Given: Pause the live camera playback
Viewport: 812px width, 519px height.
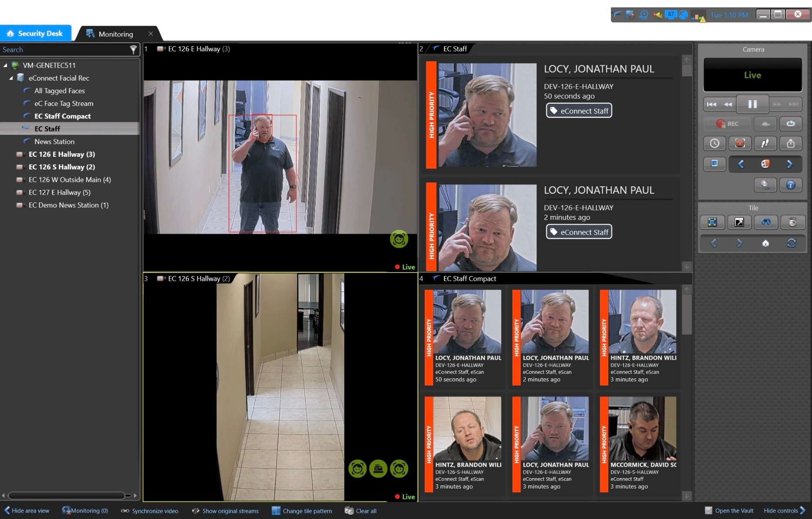Looking at the screenshot, I should [752, 104].
